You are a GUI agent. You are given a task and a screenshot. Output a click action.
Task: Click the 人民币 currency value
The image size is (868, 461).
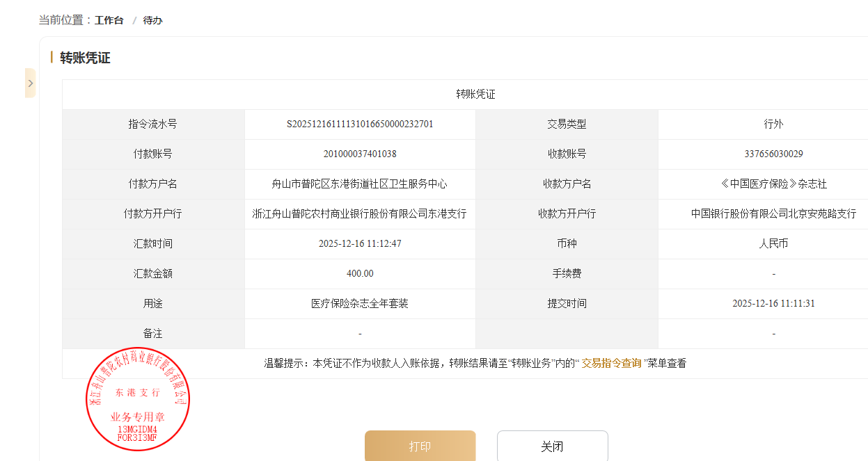click(x=773, y=244)
